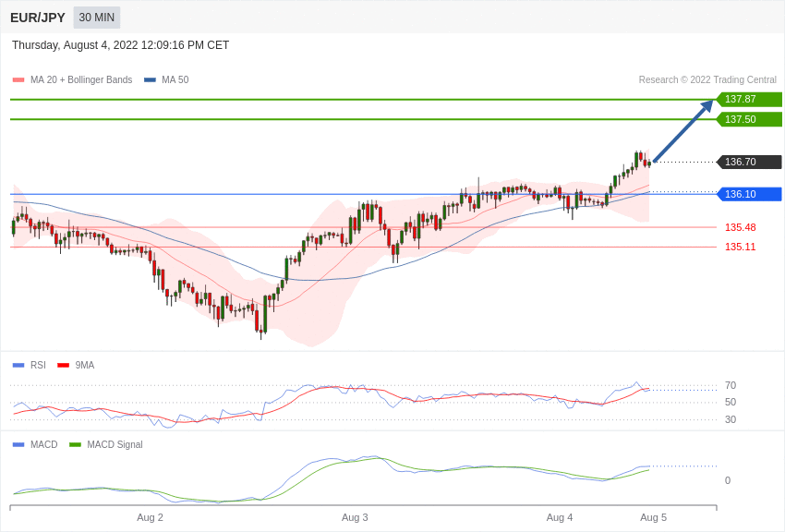Click the MA 20 + Bollinger Bands legend swatch
The height and width of the screenshot is (532, 785).
coord(18,79)
